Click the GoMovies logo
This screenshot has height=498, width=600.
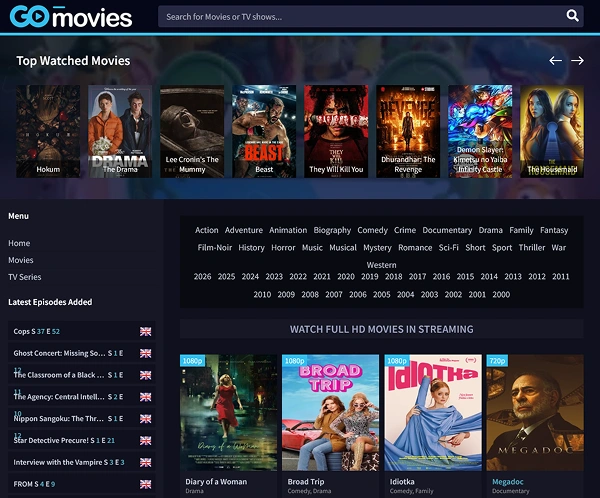coord(71,16)
